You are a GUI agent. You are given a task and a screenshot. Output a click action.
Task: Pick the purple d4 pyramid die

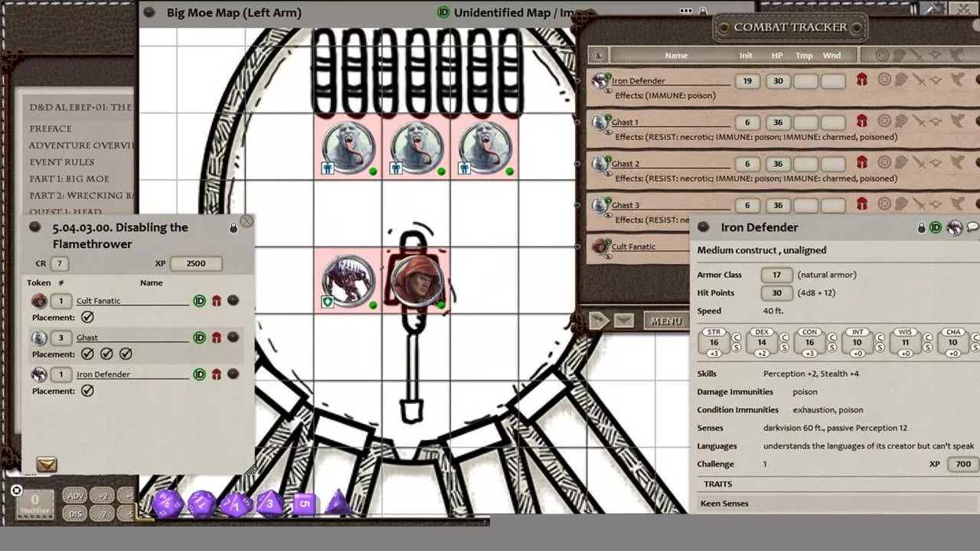click(338, 503)
